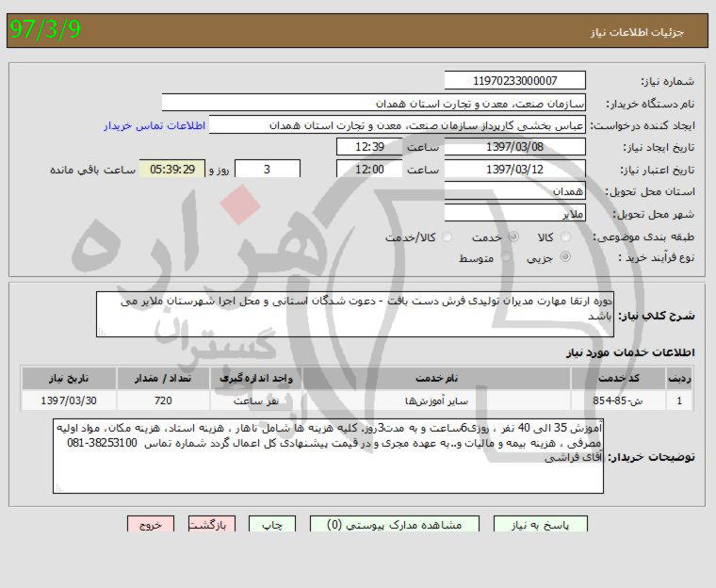This screenshot has width=716, height=588.
Task: Click the کد خدمت column header
Action: [x=619, y=378]
